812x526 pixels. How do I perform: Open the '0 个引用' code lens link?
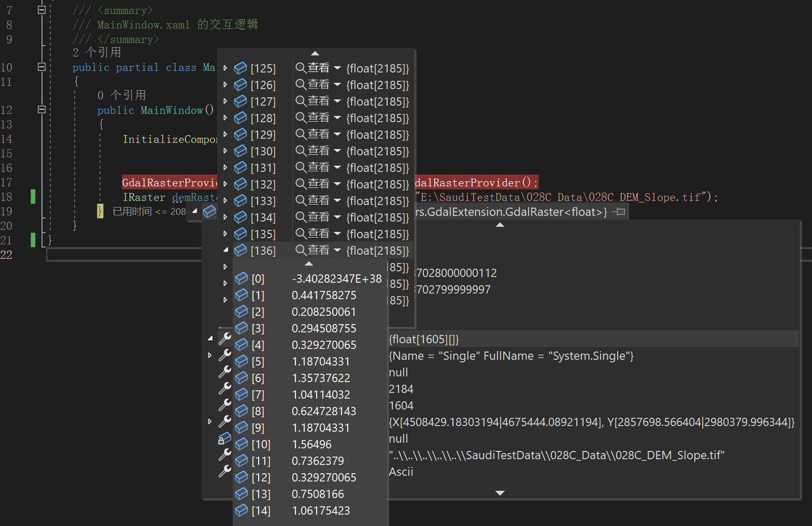(122, 95)
